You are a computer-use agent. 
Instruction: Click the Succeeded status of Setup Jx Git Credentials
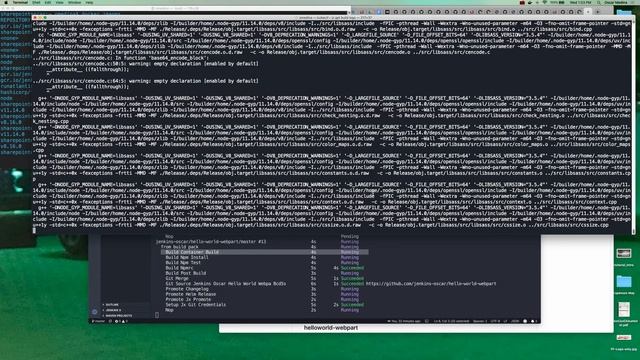352,305
